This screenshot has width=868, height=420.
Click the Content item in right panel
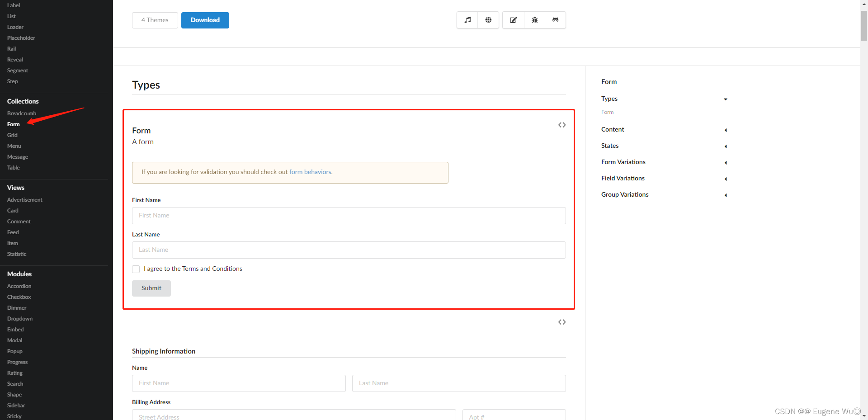pos(613,129)
